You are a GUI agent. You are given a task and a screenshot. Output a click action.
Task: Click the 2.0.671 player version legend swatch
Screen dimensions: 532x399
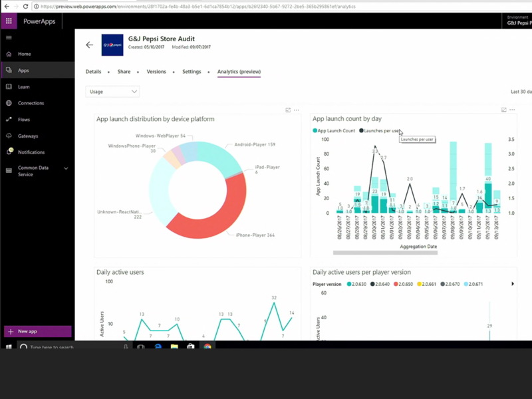click(x=466, y=284)
